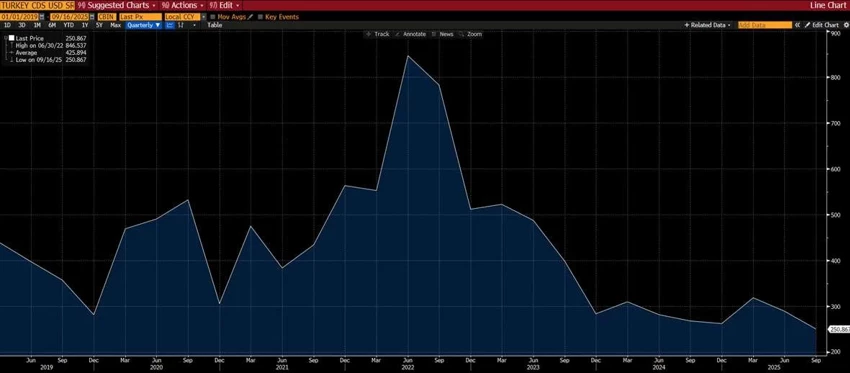The image size is (850, 373).
Task: Click the Last Px field
Action: tap(140, 17)
